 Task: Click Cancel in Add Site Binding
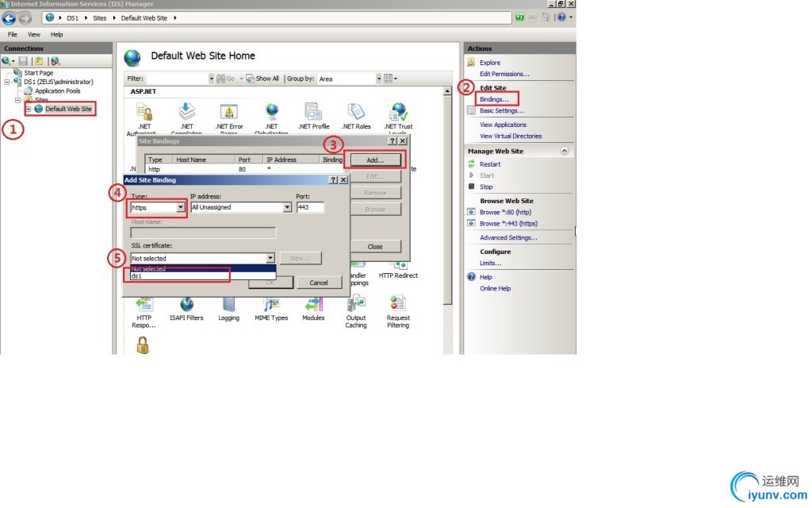point(319,283)
